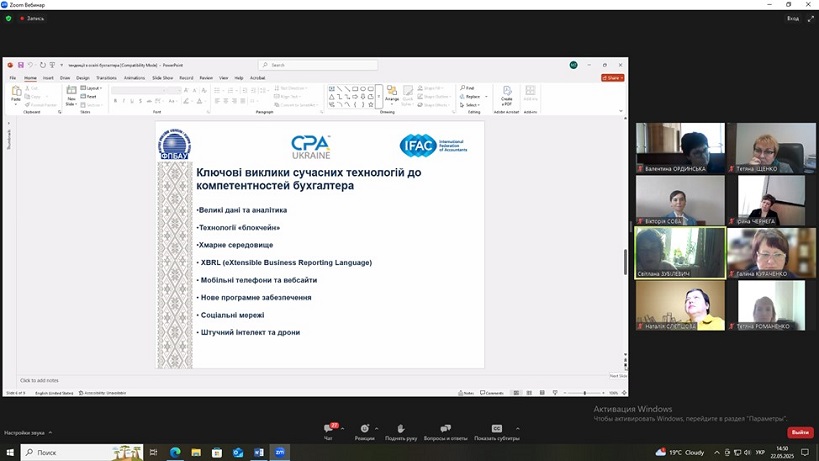Zoom in with the plus icon
819x461 pixels.
[x=603, y=393]
